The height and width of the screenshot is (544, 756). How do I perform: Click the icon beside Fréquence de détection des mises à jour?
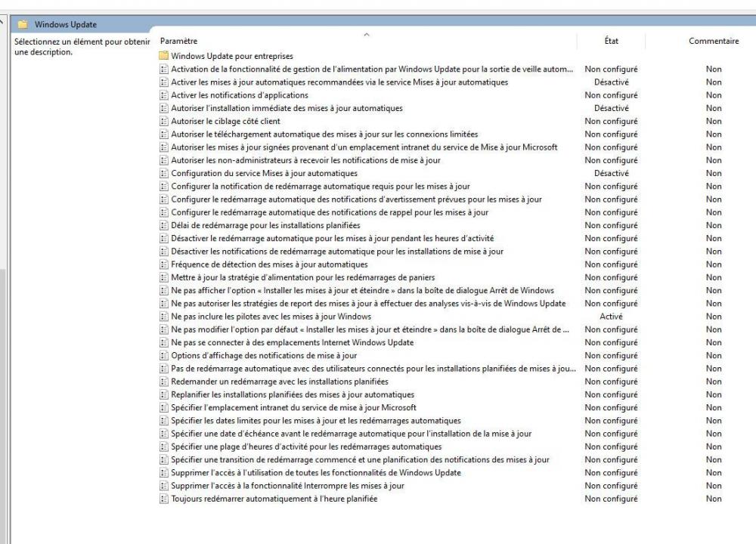pos(164,264)
